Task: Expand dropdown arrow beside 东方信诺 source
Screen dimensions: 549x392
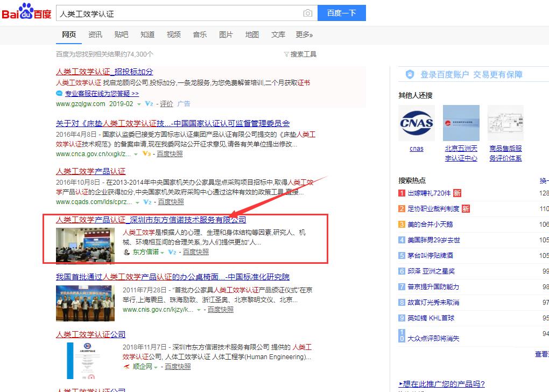Action: coord(162,252)
